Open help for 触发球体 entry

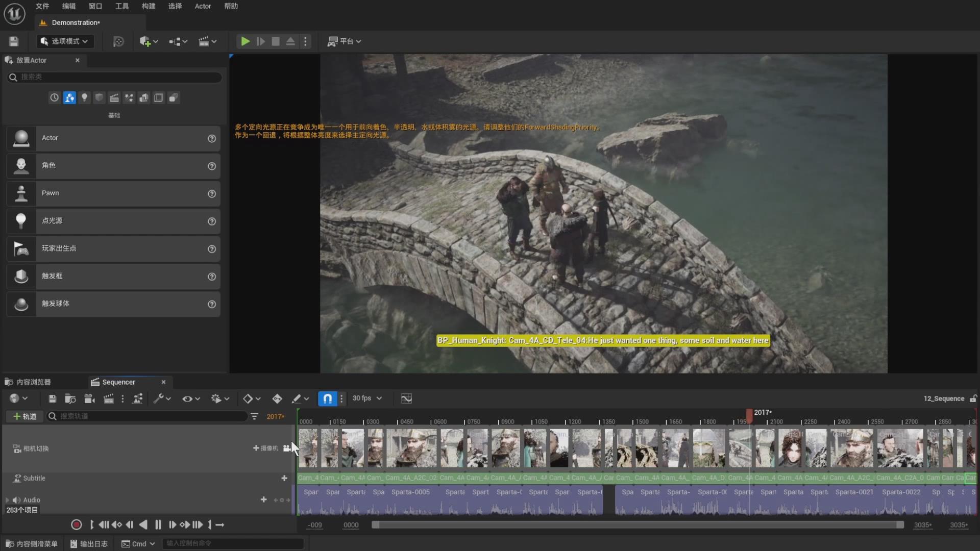[212, 304]
